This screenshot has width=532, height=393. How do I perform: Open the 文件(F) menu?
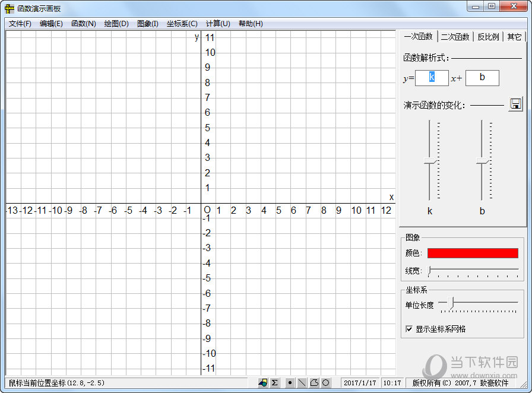click(20, 24)
